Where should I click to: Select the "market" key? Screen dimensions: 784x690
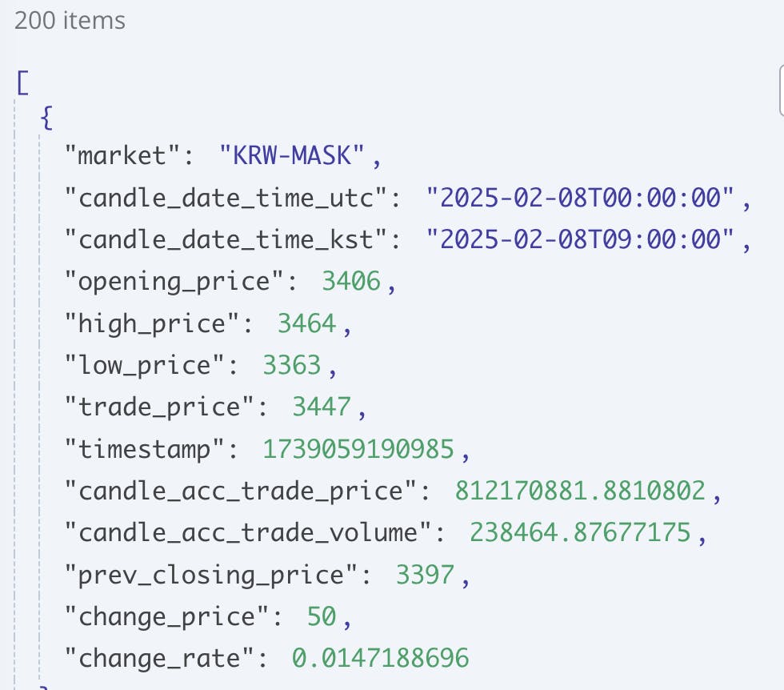128,155
